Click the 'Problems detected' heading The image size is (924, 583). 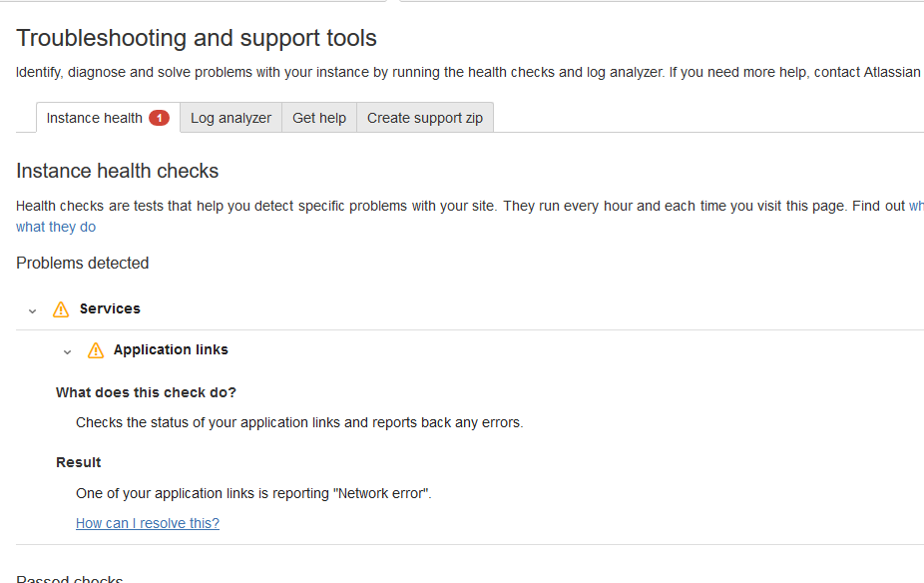(83, 263)
